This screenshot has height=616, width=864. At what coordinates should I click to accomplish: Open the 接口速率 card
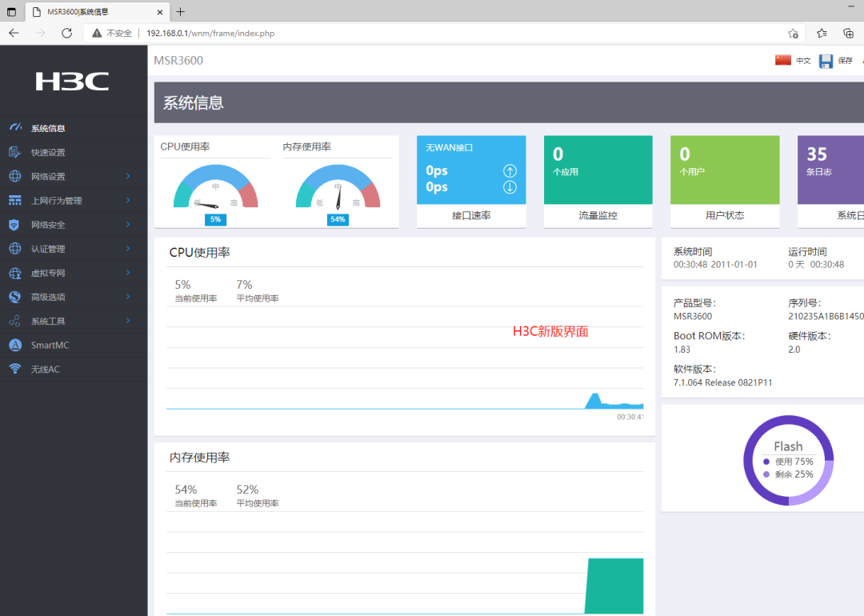pos(471,182)
